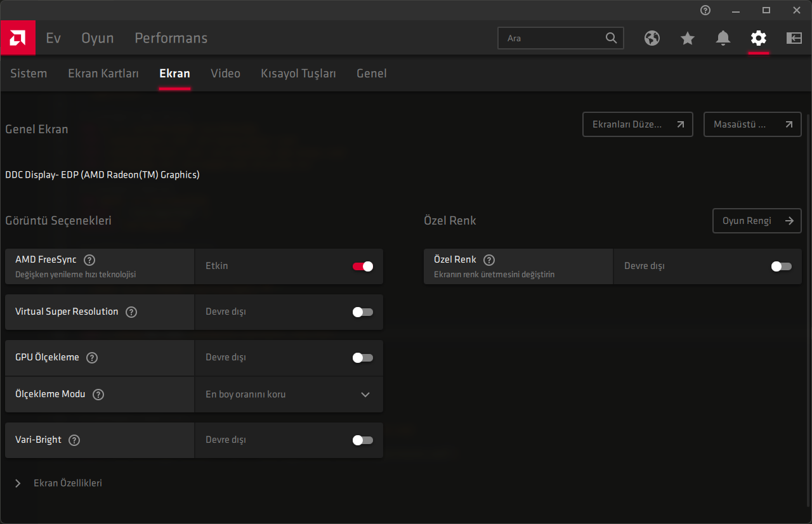
Task: Click the Ekranları Düzenle button
Action: point(638,124)
